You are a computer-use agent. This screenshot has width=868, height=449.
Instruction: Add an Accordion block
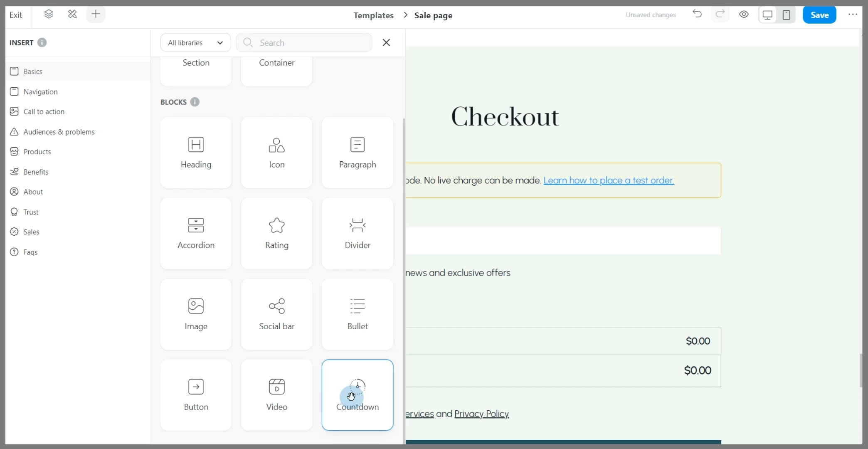pos(196,234)
